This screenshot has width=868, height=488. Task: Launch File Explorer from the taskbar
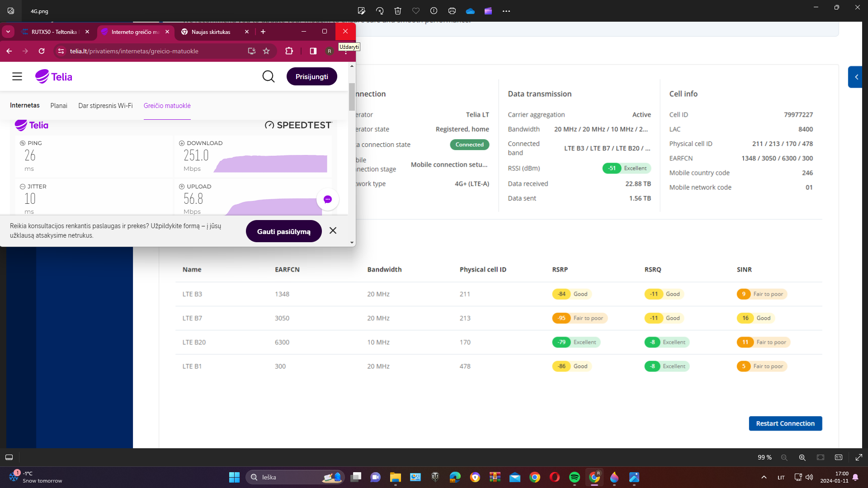[396, 477]
